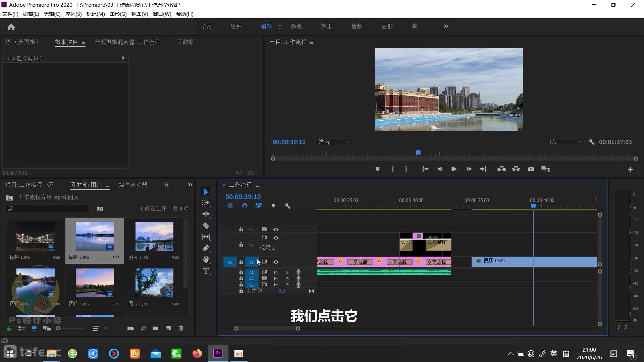Viewport: 644px width, 362px height.
Task: Click Mark Out in the program monitor
Action: [406, 169]
